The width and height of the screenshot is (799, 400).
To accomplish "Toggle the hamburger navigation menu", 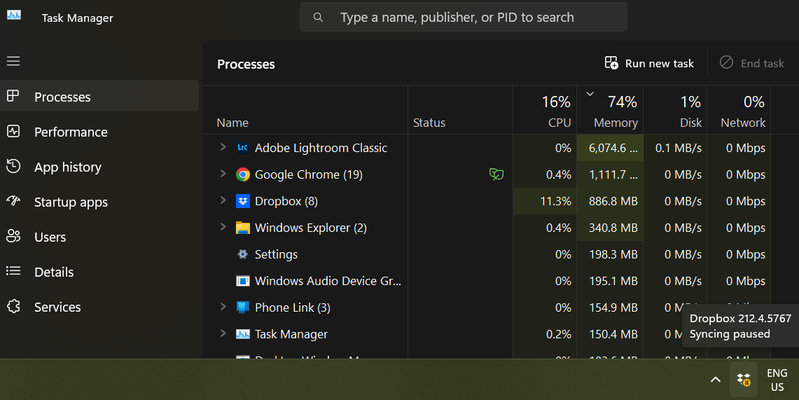I will [x=14, y=61].
